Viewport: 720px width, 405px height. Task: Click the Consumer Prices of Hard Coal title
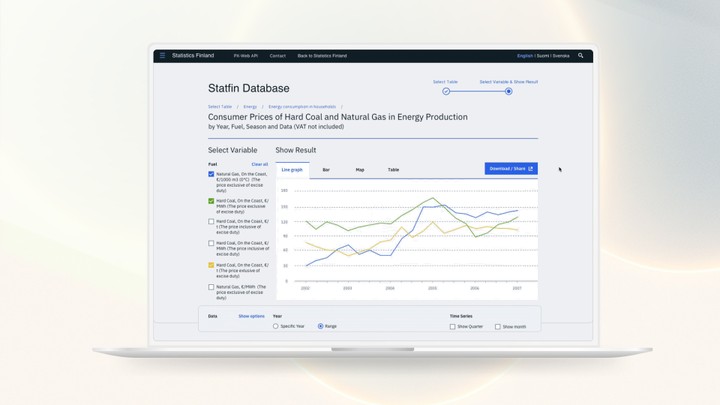click(338, 117)
